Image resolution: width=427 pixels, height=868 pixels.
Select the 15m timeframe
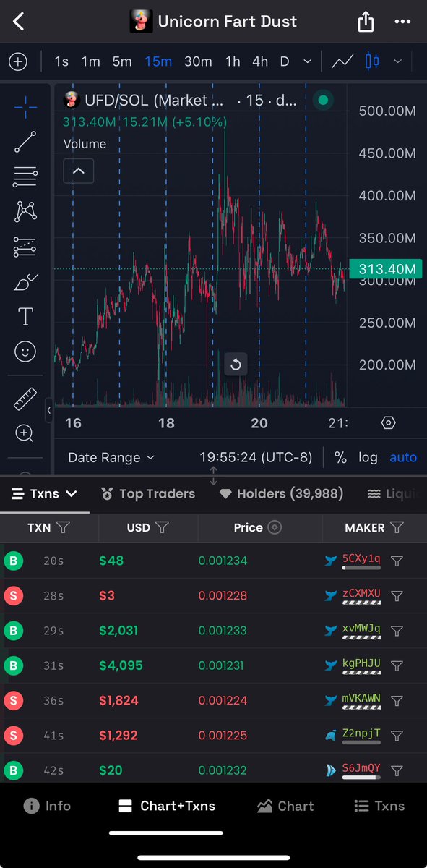(x=158, y=61)
